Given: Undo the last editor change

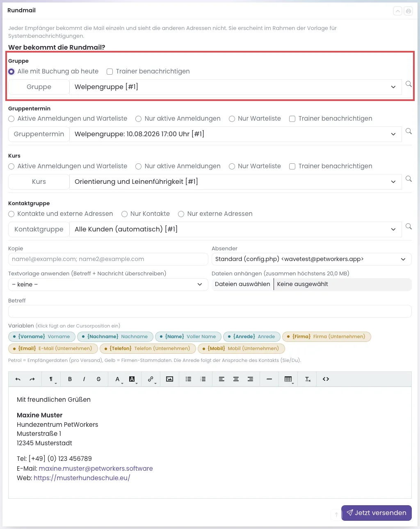Looking at the screenshot, I should (x=18, y=379).
